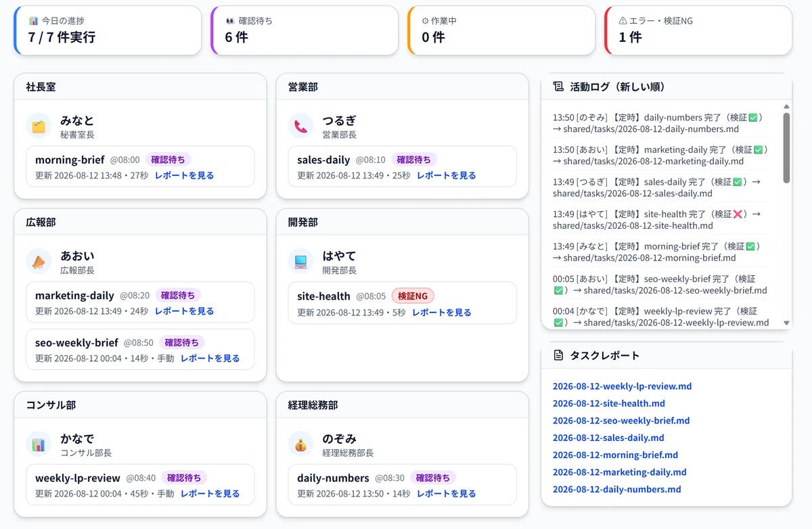
Task: Open レポートを見る for sales-daily
Action: [446, 175]
